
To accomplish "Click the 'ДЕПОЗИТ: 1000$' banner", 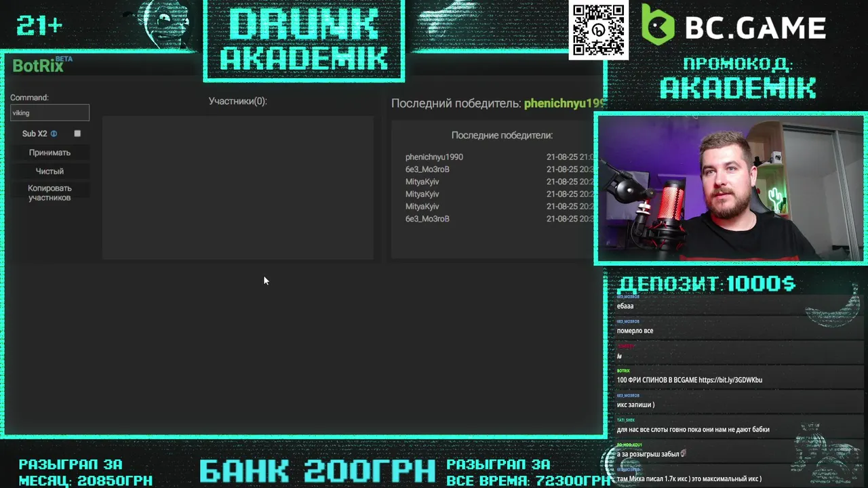I will [x=706, y=284].
